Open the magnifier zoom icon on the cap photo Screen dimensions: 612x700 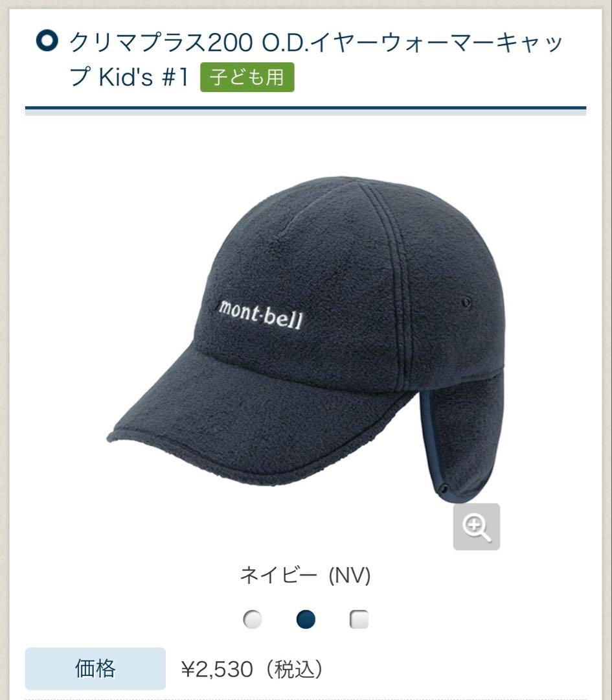coord(477,527)
